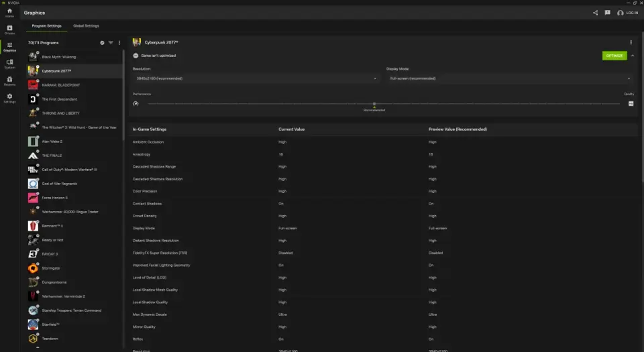Select Call of Duty: Modern Warfare III
Screen dimensions: 644x352
click(74, 170)
